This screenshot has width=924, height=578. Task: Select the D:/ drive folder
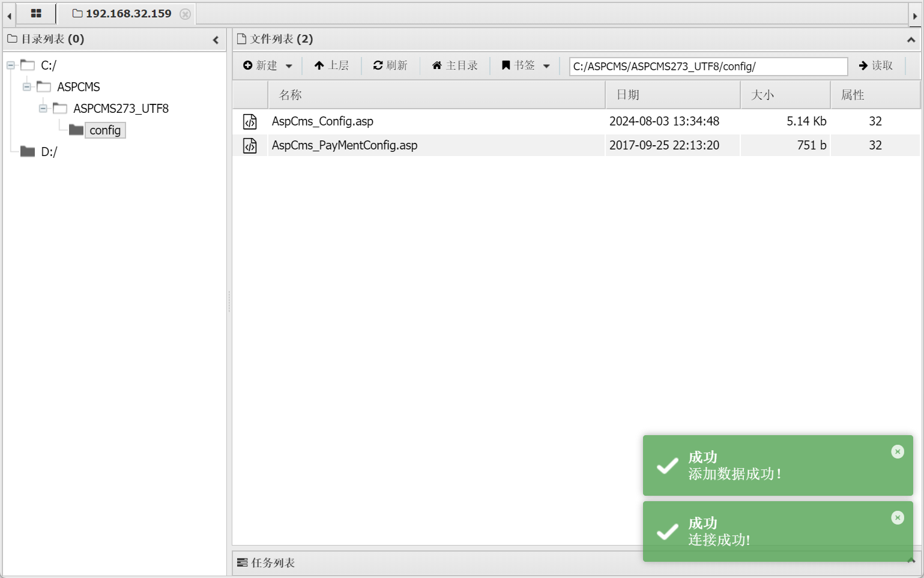click(x=49, y=152)
